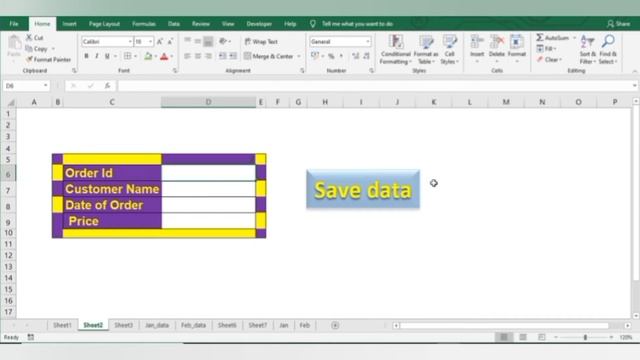Open the Jan_data sheet tab

coord(157,325)
